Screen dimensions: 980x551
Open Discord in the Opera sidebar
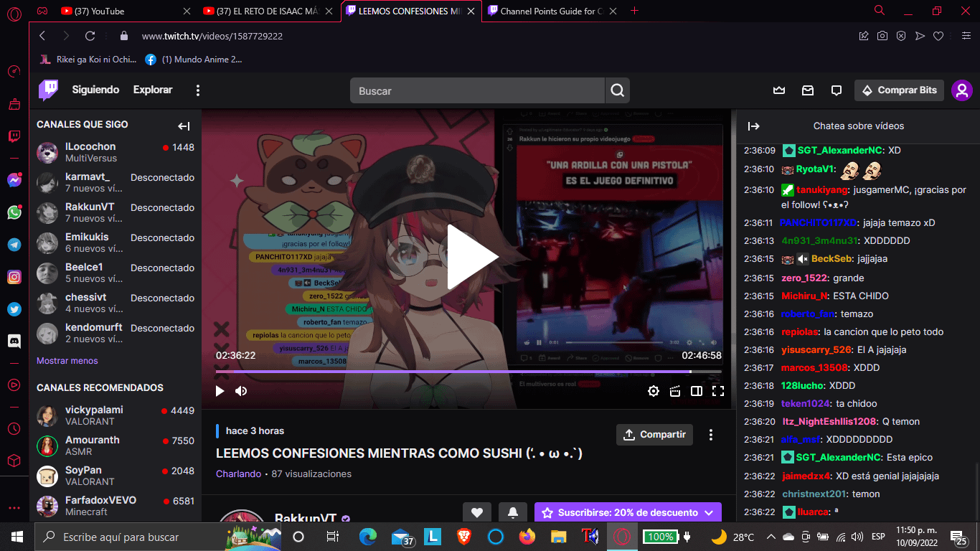(x=14, y=342)
